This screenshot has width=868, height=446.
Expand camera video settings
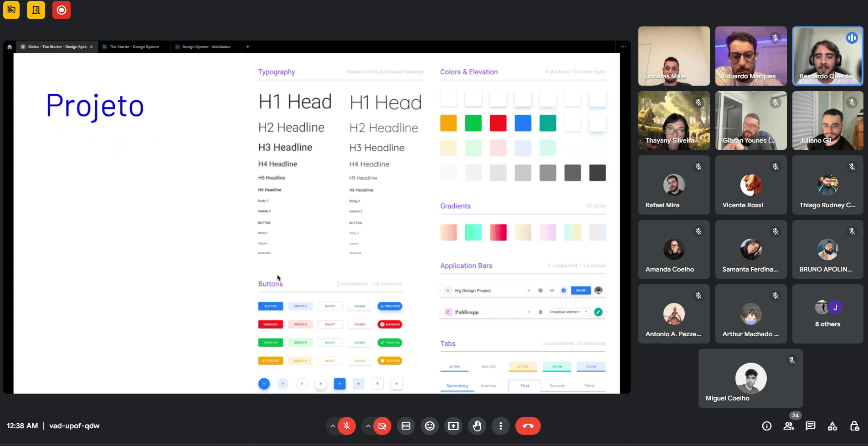click(x=368, y=426)
